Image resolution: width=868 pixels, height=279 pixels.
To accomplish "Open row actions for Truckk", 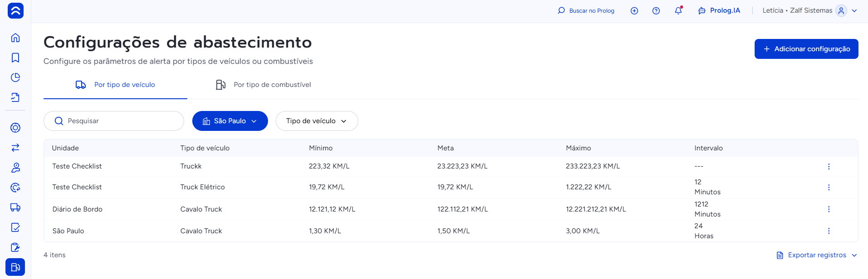I will (x=829, y=167).
